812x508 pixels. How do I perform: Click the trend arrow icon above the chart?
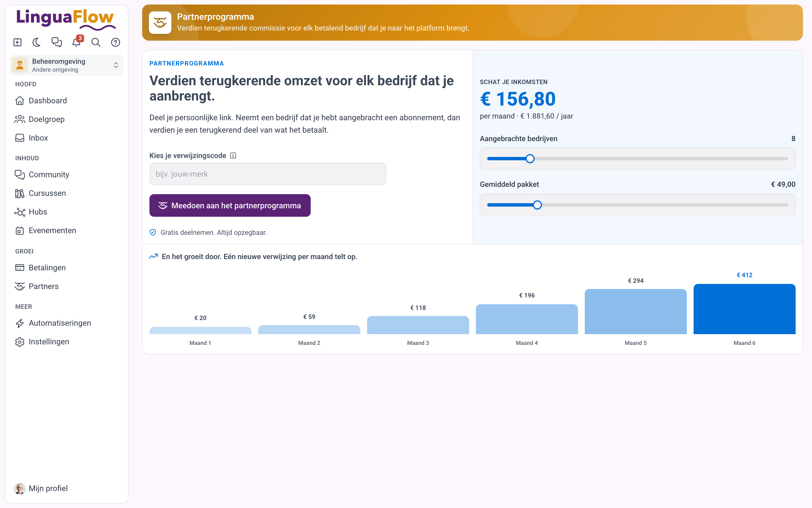point(153,256)
